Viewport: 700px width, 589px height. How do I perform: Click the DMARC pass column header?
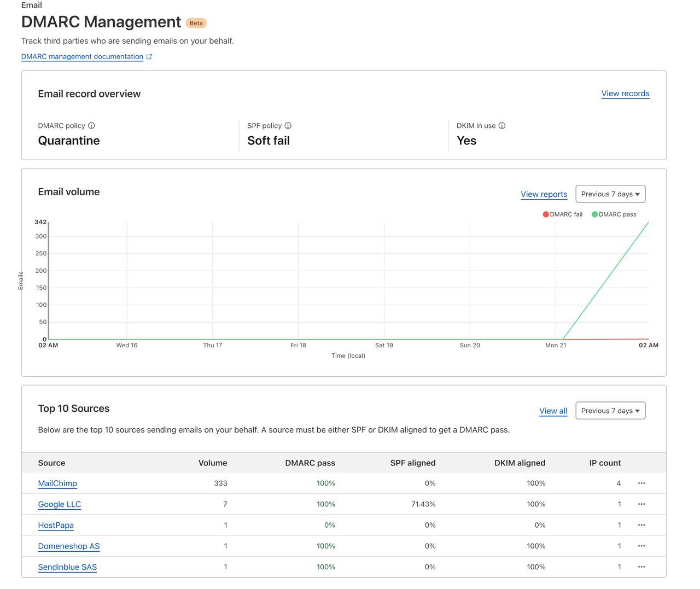310,463
